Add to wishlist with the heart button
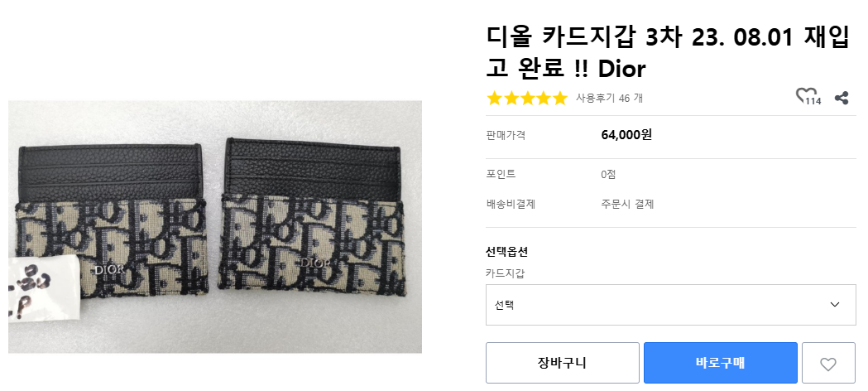The width and height of the screenshot is (868, 391). point(827,364)
